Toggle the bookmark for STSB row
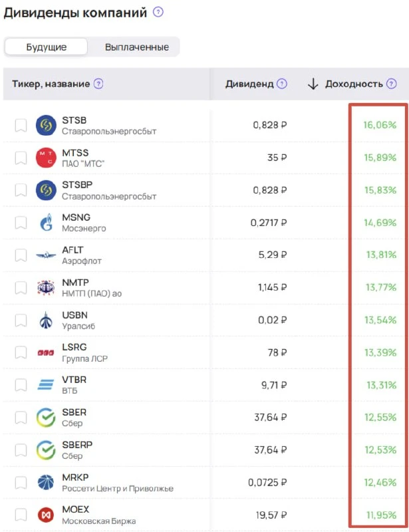This screenshot has height=532, width=409. 21,125
